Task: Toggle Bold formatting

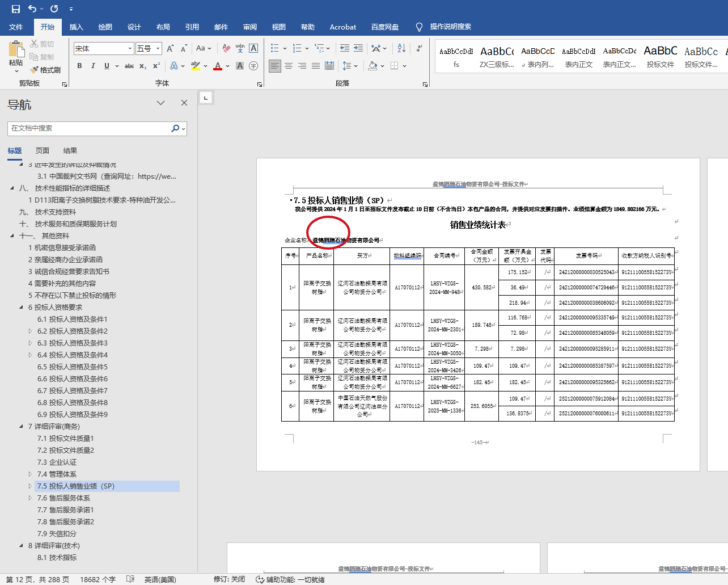Action: click(79, 66)
